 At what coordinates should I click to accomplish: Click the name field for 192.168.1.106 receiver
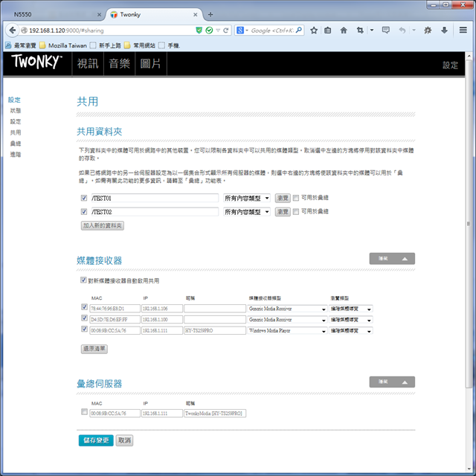[215, 309]
